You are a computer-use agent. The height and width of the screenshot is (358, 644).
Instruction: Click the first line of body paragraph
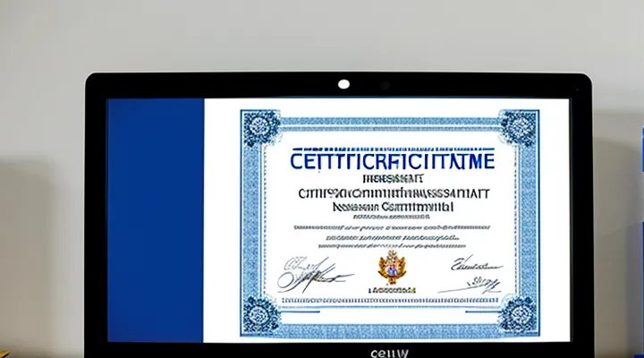[390, 228]
